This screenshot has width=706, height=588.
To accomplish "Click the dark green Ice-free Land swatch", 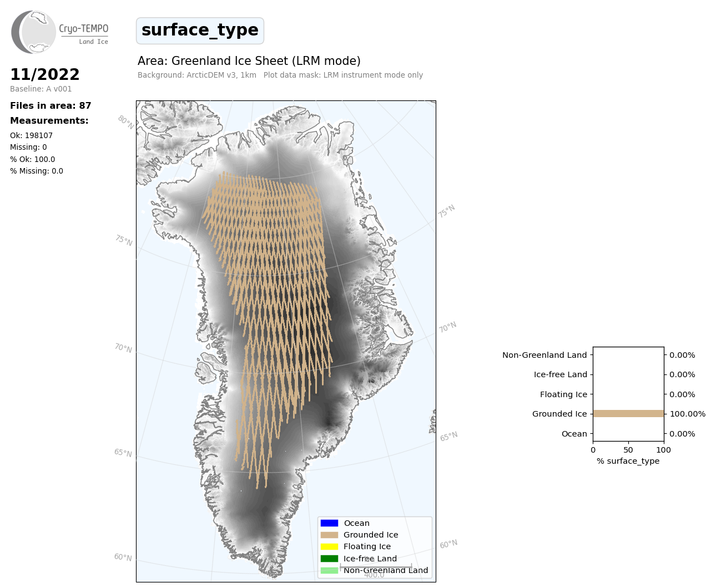I will (329, 559).
